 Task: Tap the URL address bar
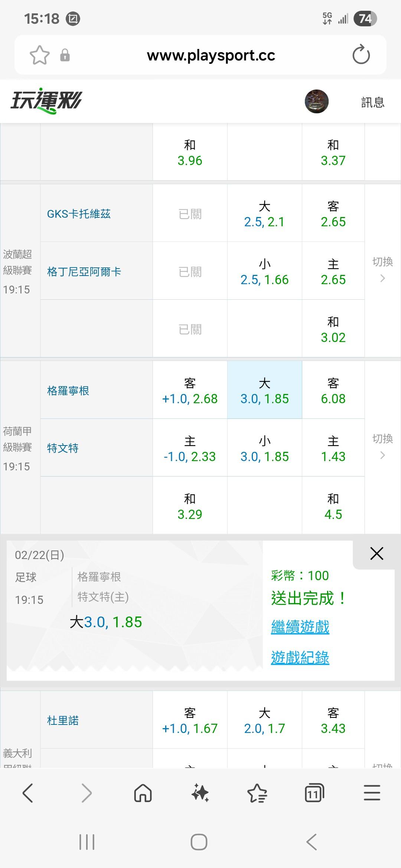(x=211, y=55)
